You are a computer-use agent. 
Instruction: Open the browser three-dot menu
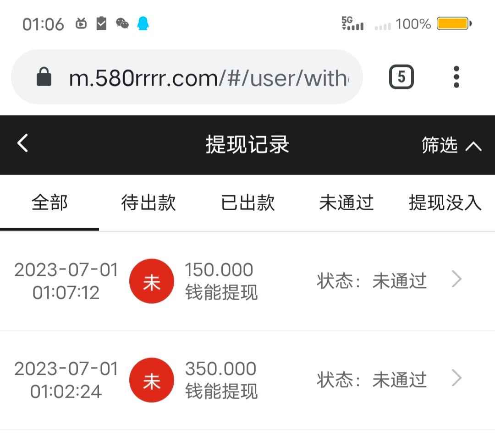click(x=456, y=77)
